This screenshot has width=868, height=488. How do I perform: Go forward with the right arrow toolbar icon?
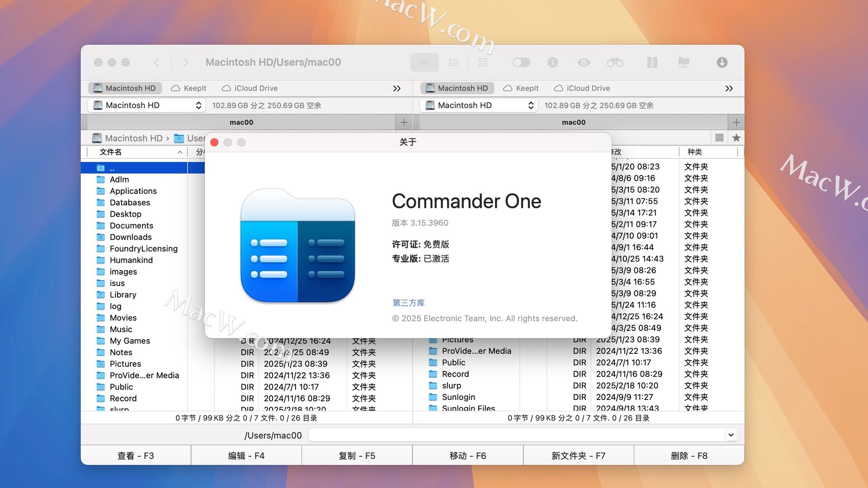click(186, 62)
